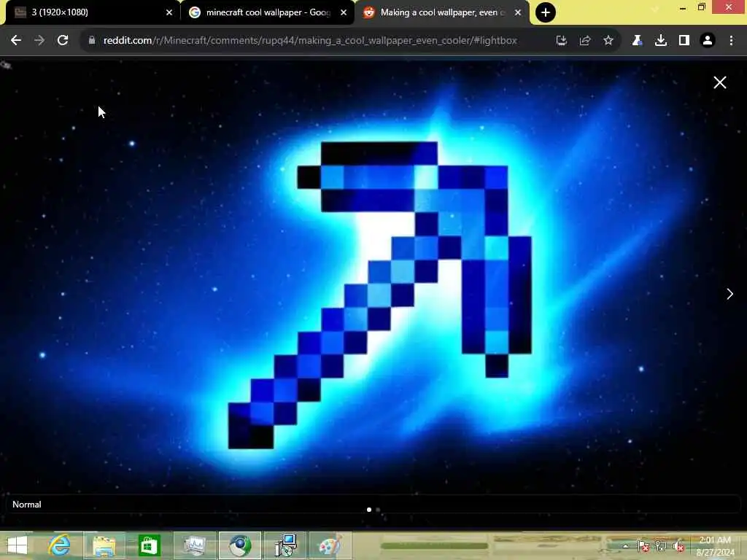Select the first gallery dot indicator

pyautogui.click(x=368, y=510)
